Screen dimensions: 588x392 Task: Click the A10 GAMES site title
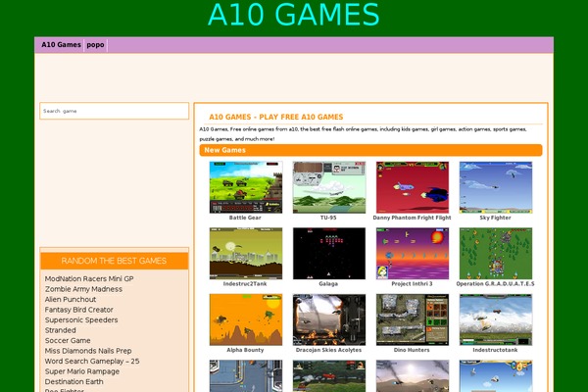(x=294, y=15)
